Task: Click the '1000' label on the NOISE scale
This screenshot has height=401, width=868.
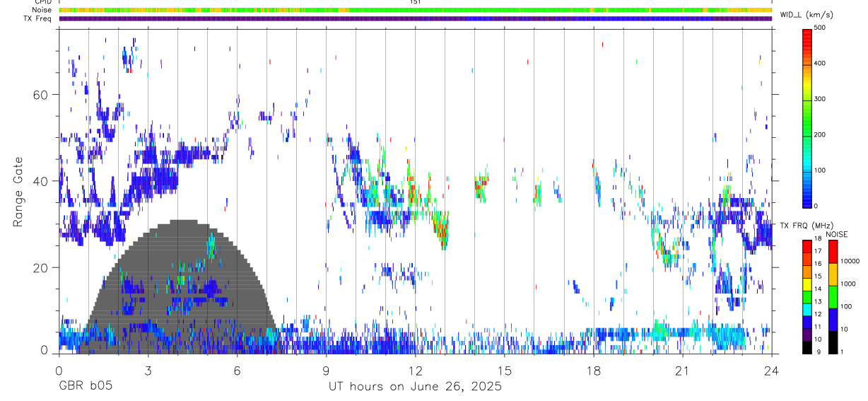Action: 848,284
